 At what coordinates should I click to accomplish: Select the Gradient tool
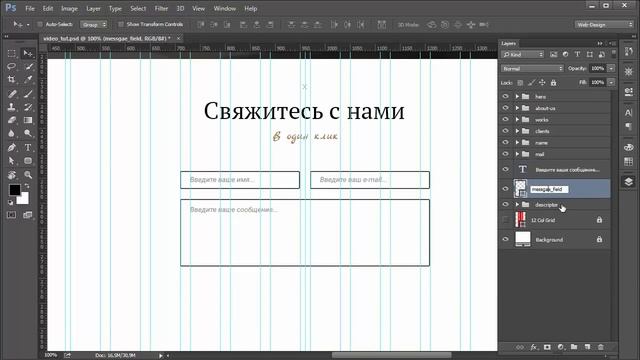tap(28, 120)
